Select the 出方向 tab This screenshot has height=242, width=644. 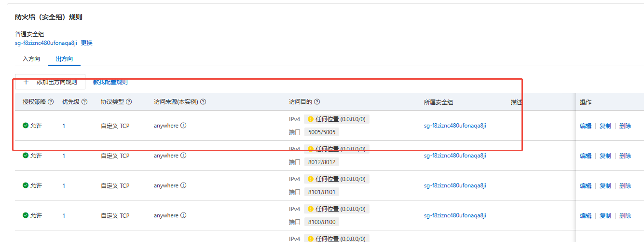tap(64, 59)
